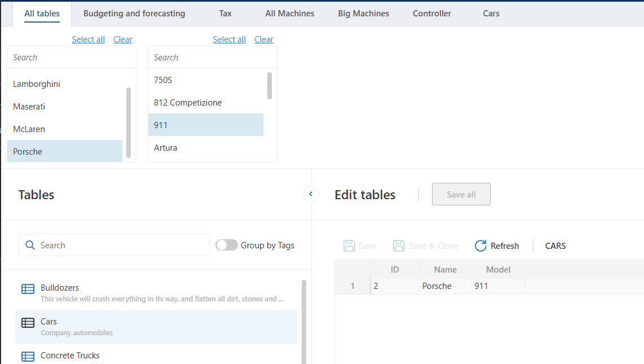
Task: Toggle the Group by Tags switch
Action: tap(227, 245)
